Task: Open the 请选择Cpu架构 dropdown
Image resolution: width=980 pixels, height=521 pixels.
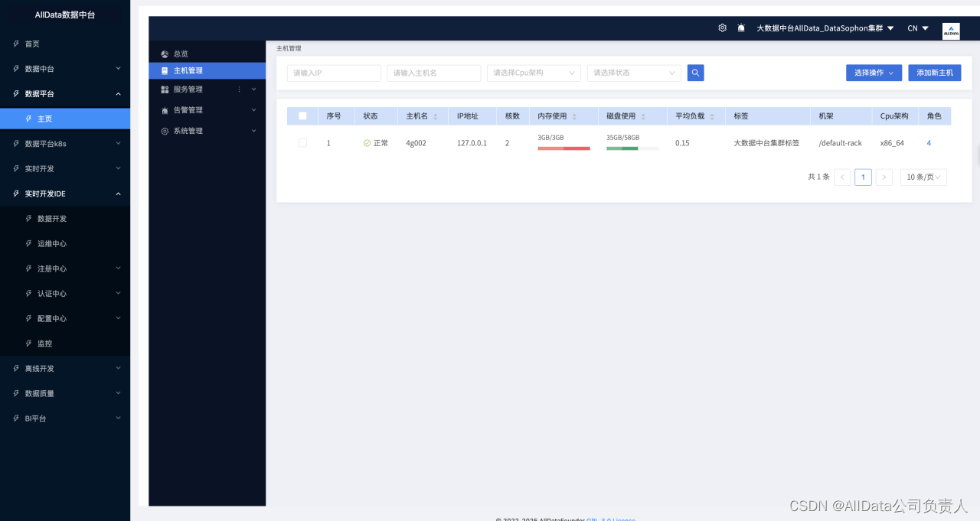Action: click(x=534, y=73)
